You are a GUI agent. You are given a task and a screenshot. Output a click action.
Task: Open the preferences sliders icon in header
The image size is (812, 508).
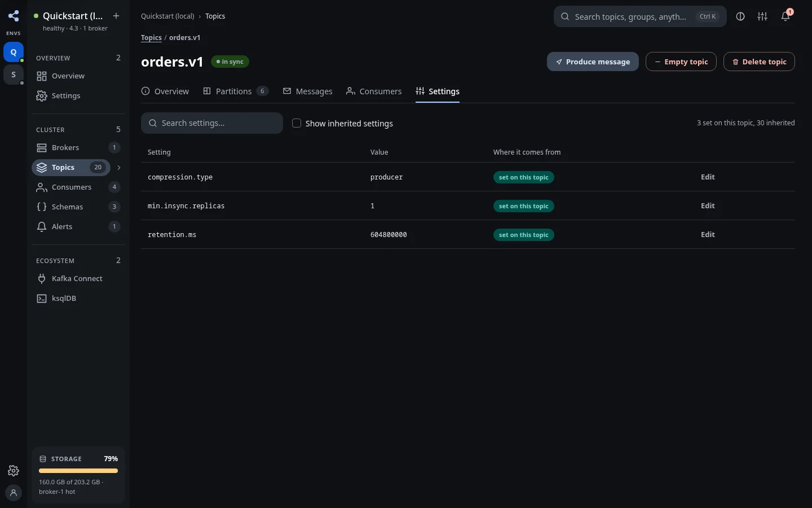point(762,16)
